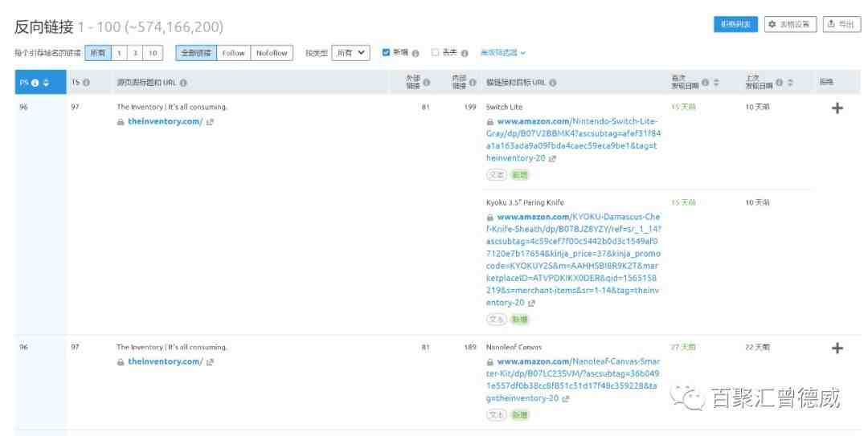Sort by first seen date arrows
The width and height of the screenshot is (868, 436).
pos(716,83)
